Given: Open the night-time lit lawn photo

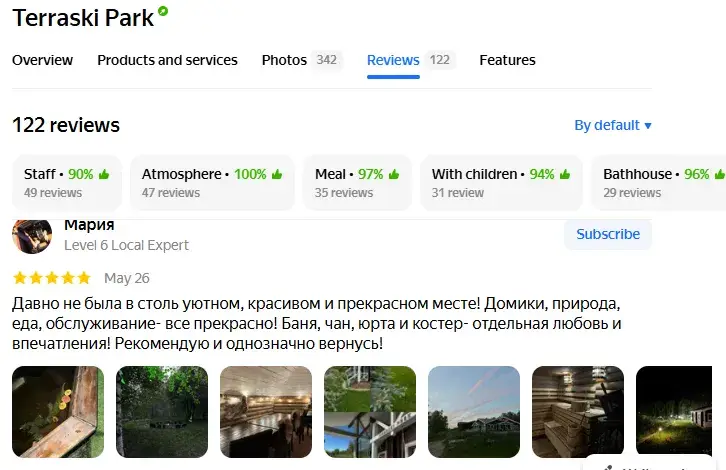Looking at the screenshot, I should (x=674, y=412).
